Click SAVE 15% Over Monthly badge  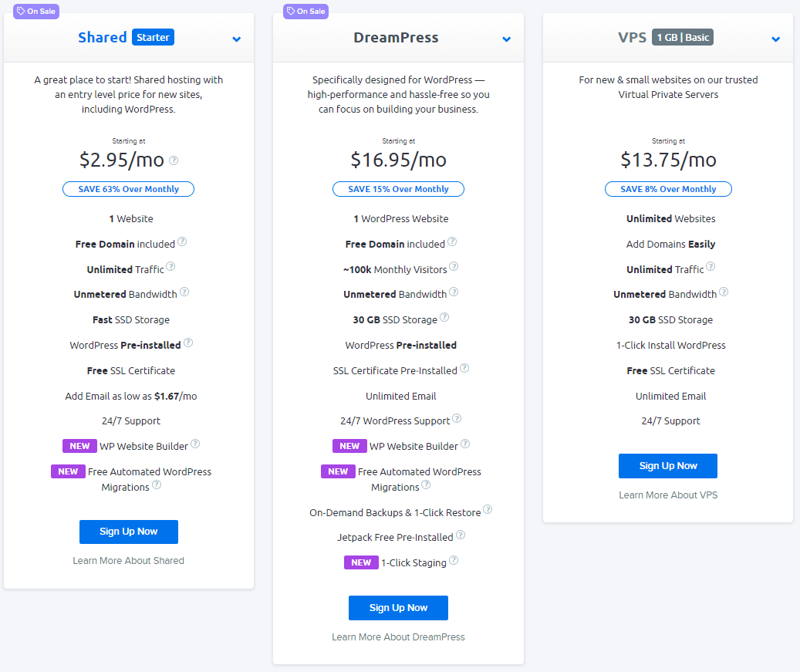pos(399,189)
